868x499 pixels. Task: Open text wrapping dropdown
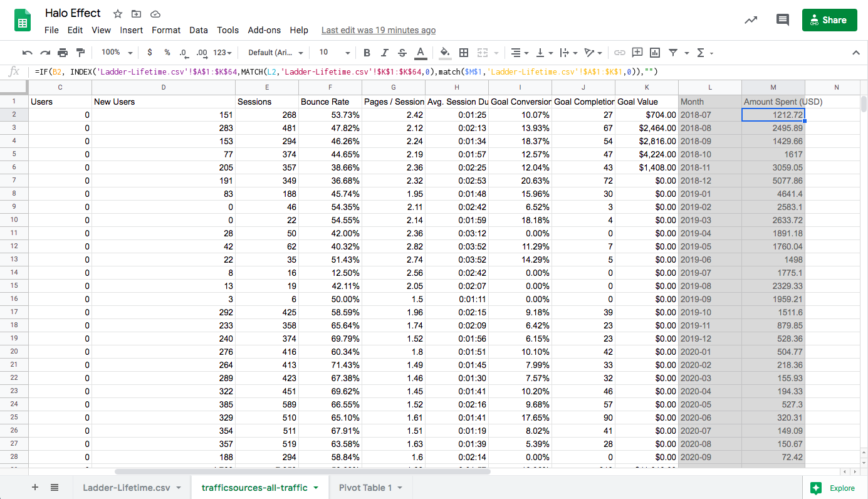coord(568,53)
